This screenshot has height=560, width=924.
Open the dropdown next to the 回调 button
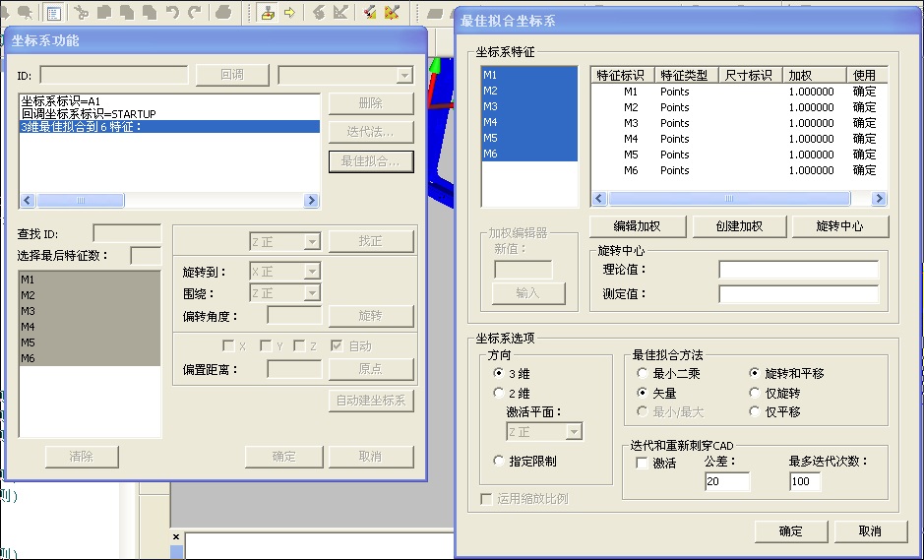pos(403,75)
